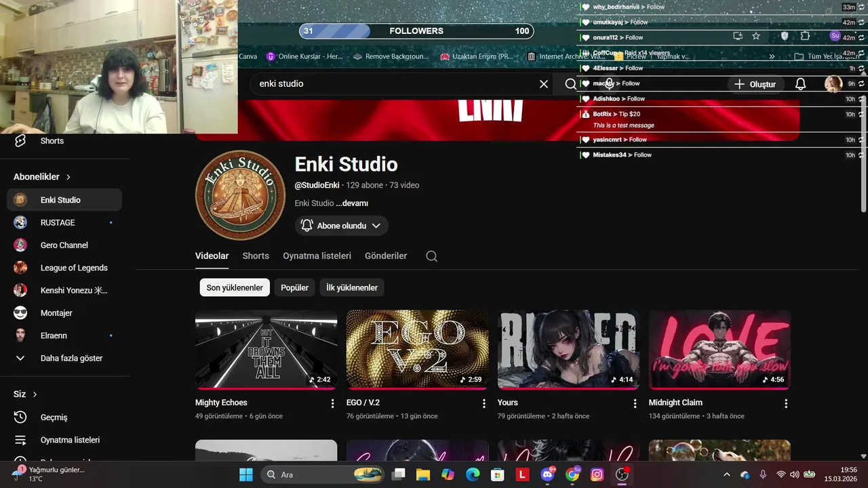The width and height of the screenshot is (868, 488).
Task: Open Instagram from the taskbar
Action: tap(597, 474)
